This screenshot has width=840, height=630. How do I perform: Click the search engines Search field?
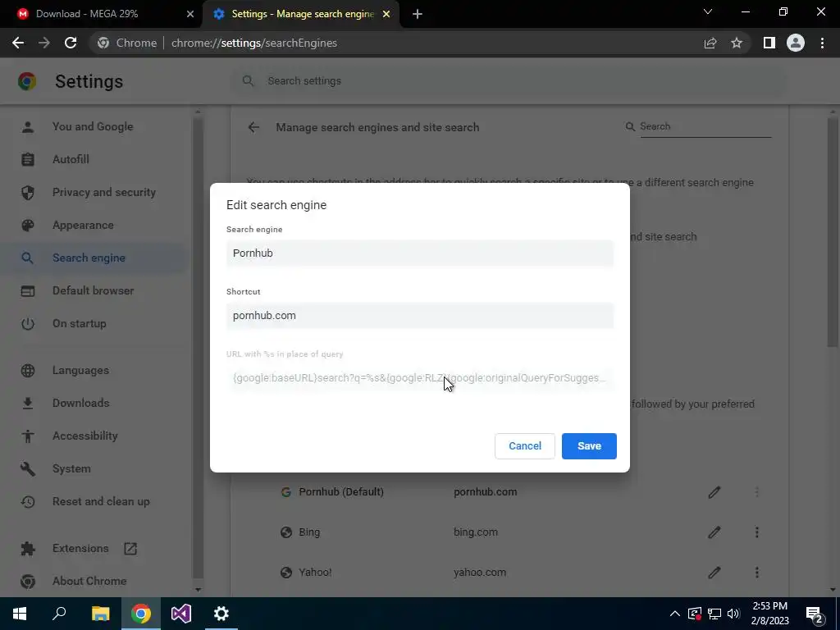coord(705,126)
